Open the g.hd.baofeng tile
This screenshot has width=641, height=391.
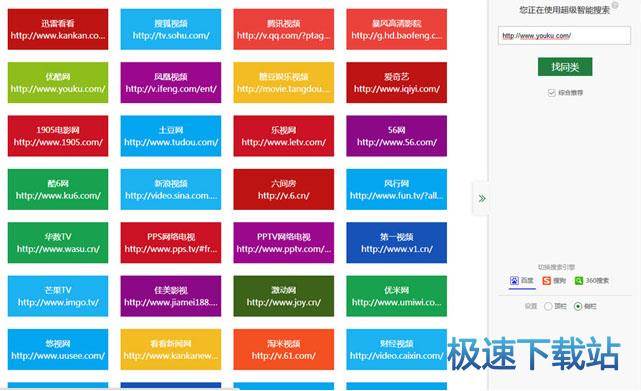(x=397, y=29)
